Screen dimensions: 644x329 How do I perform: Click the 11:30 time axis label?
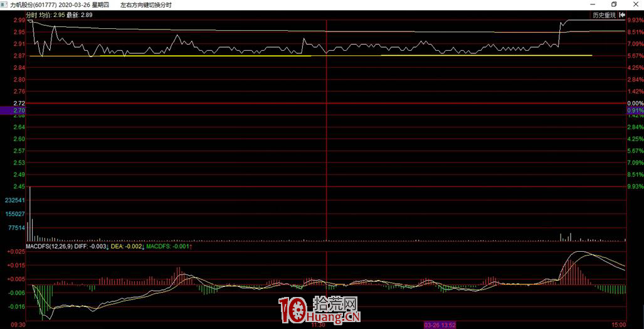[x=318, y=325]
